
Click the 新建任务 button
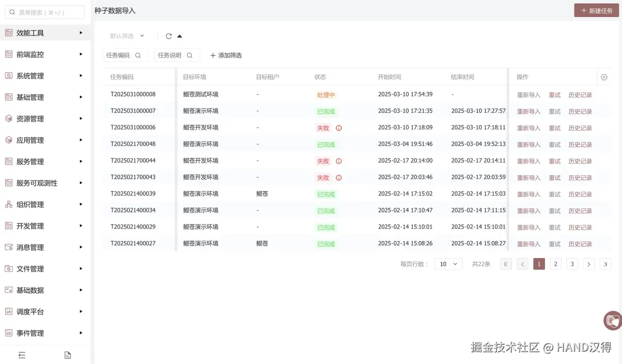pyautogui.click(x=596, y=11)
